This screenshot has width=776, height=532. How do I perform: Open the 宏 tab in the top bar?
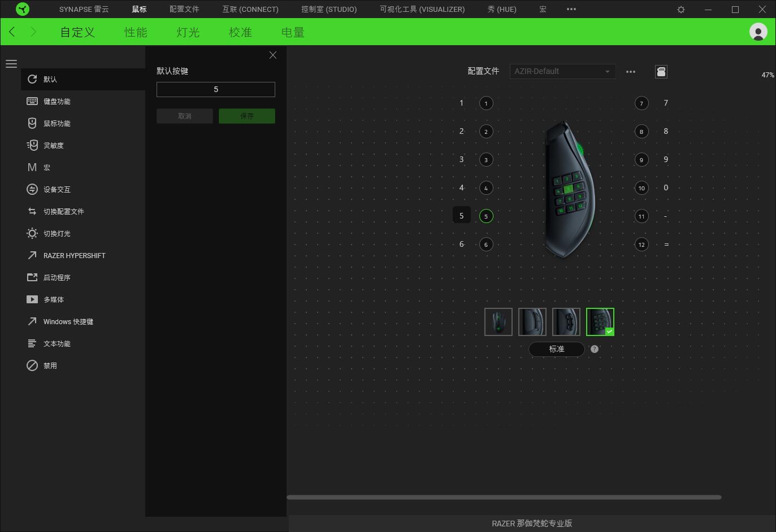click(543, 9)
